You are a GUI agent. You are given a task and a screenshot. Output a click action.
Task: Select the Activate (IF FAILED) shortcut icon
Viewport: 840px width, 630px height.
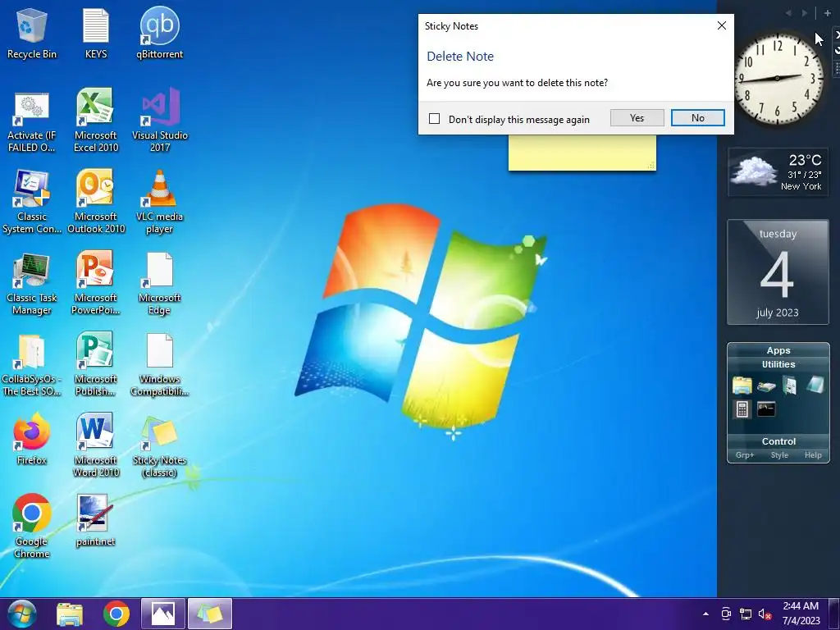pyautogui.click(x=32, y=121)
